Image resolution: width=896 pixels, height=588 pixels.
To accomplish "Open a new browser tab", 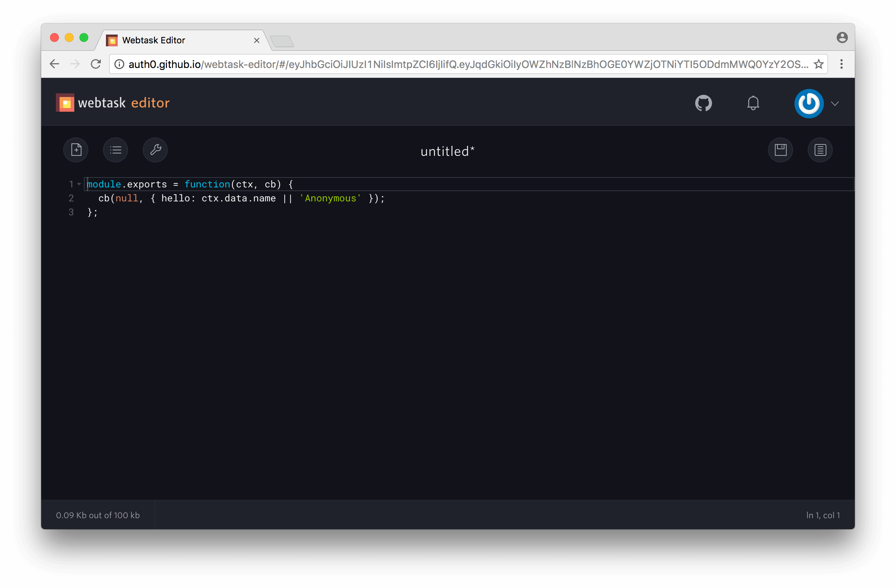I will pyautogui.click(x=282, y=41).
